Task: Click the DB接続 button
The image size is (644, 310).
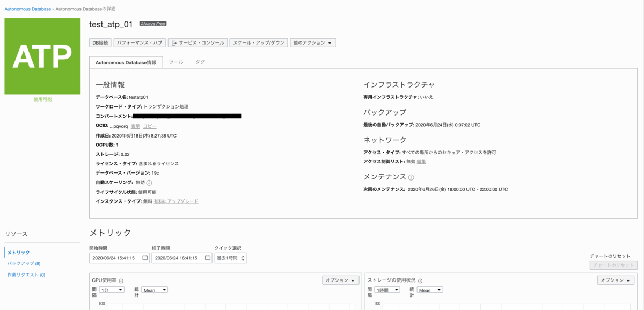Action: click(100, 42)
